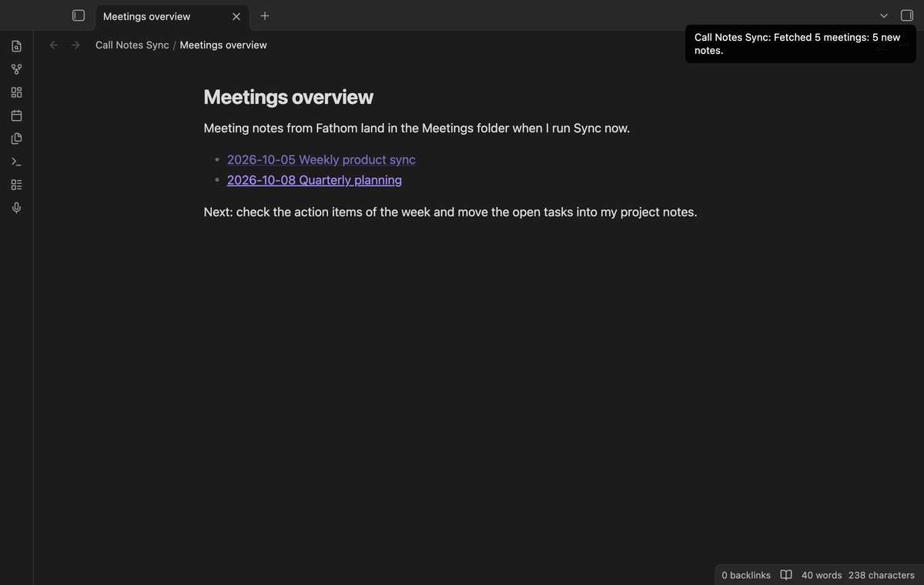The image size is (924, 585).
Task: Click Call Notes Sync breadcrumb folder
Action: pos(132,45)
